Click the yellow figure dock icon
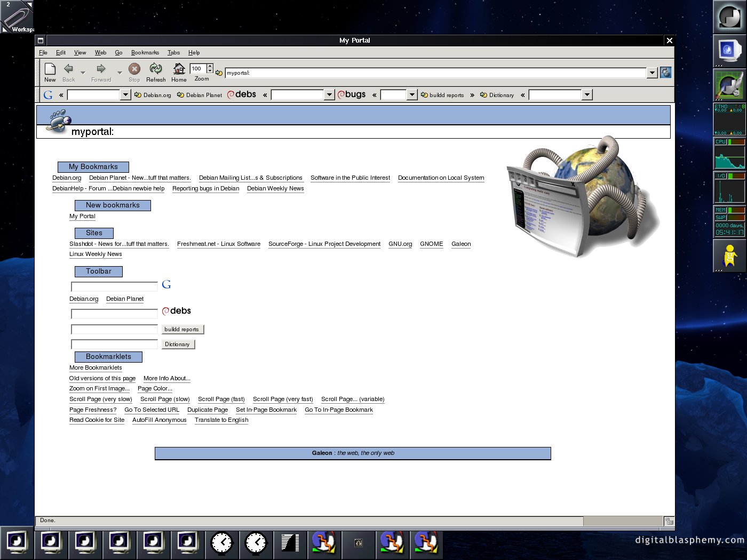Screen dimensions: 747x560 coord(729,255)
